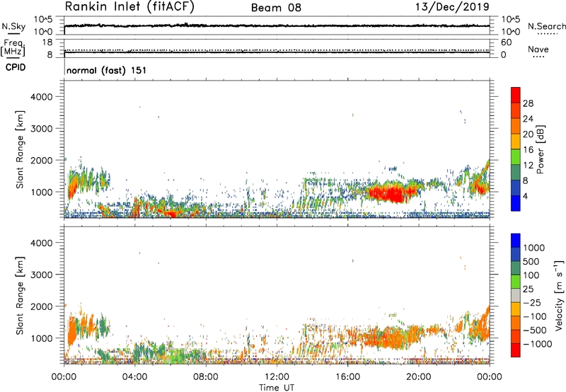The width and height of the screenshot is (566, 392).
Task: Pick the gray segment of Velocity color bar
Action: click(516, 295)
